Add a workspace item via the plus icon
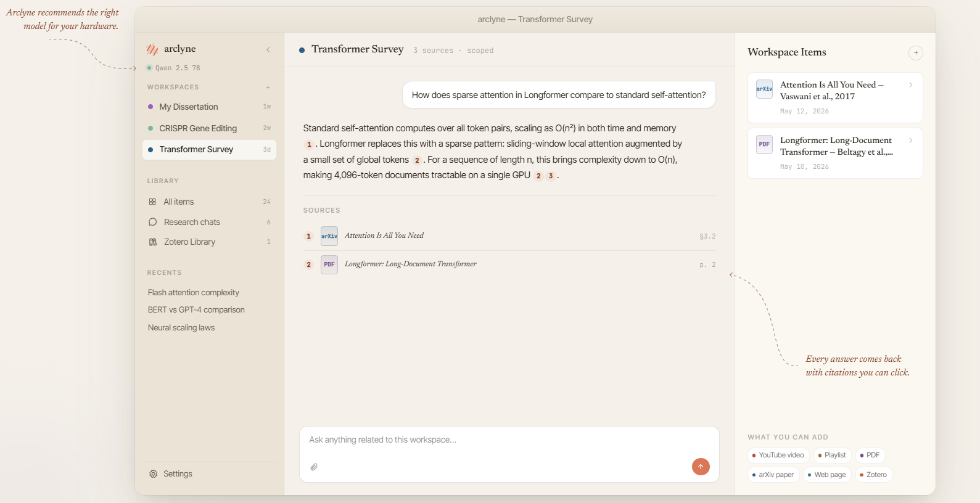This screenshot has height=503, width=980. coord(916,53)
